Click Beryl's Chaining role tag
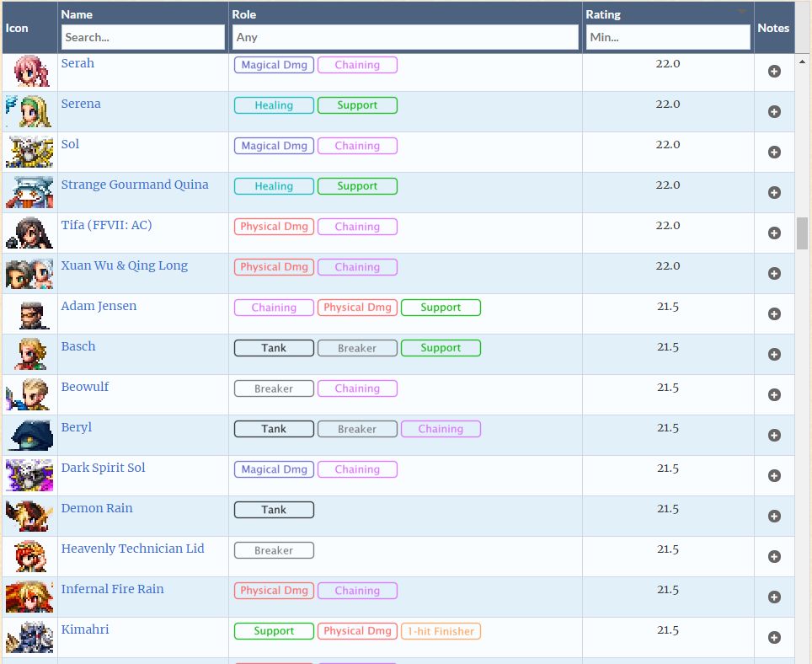812x664 pixels. pyautogui.click(x=441, y=429)
